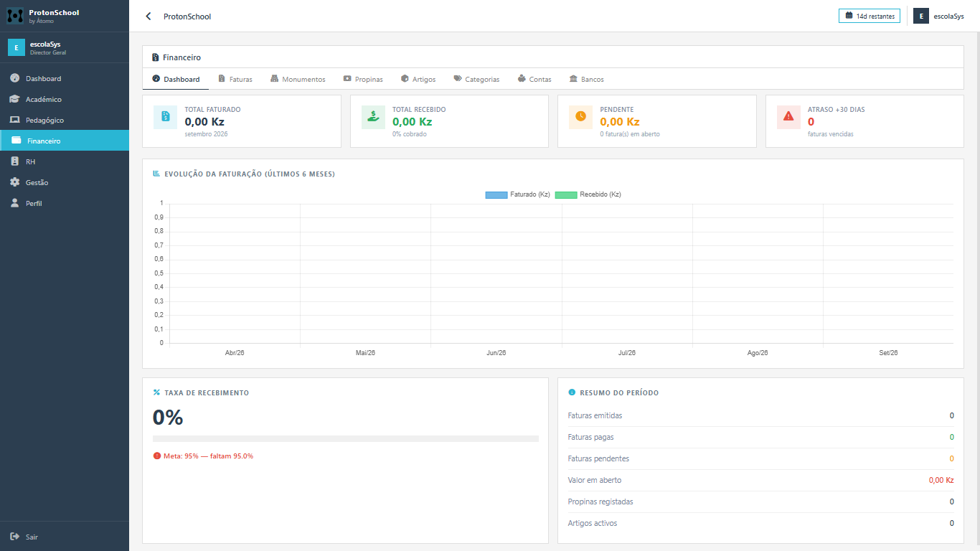Click the Total Faturado invoice icon
Viewport: 980px width, 551px height.
pos(165,117)
